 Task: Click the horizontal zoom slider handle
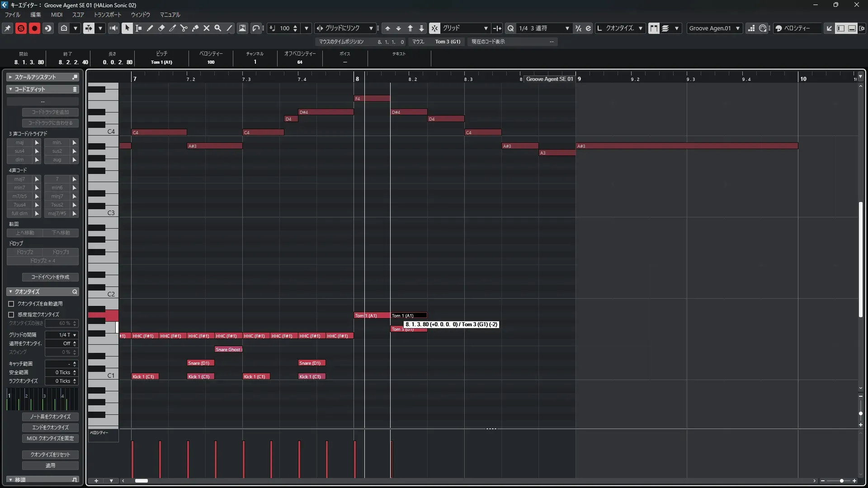pyautogui.click(x=841, y=481)
